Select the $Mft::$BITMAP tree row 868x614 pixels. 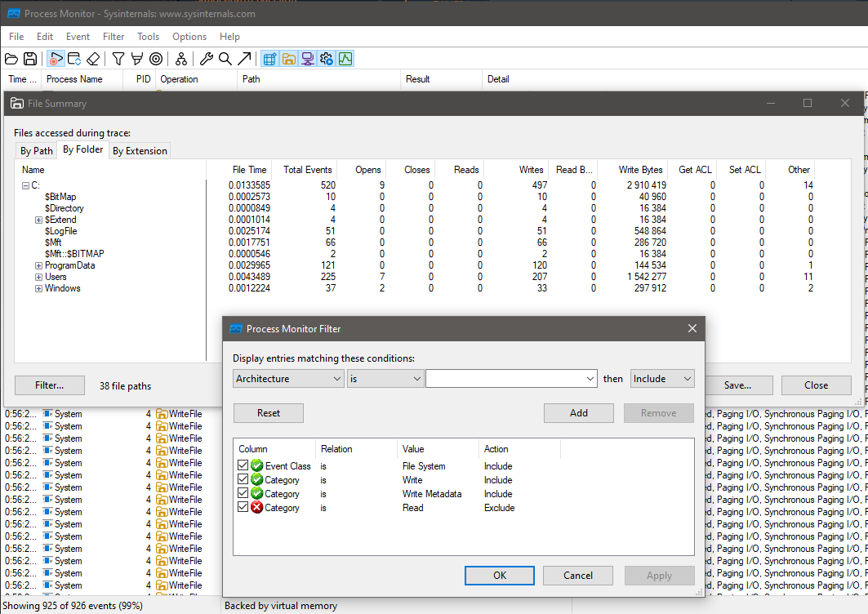(74, 254)
